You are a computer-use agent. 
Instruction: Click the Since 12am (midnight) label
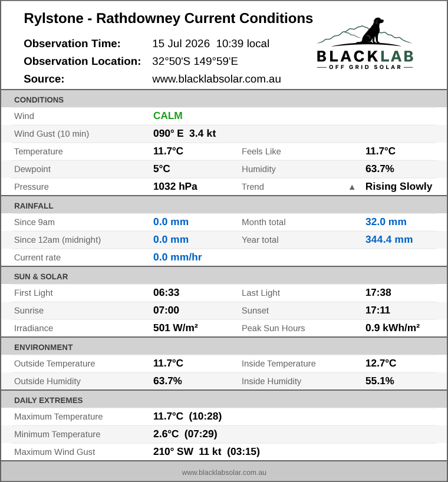click(58, 240)
